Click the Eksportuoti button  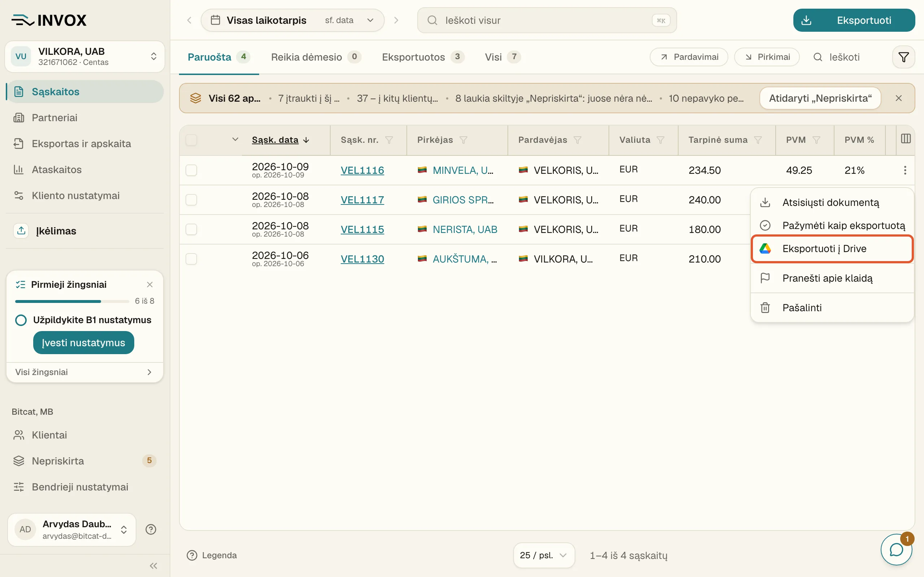click(x=854, y=20)
